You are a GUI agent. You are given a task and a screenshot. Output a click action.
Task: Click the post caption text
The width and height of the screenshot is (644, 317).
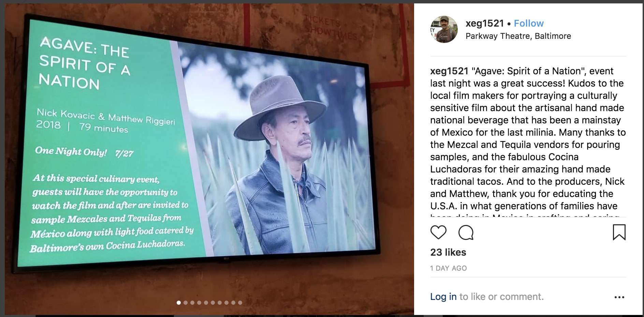528,141
